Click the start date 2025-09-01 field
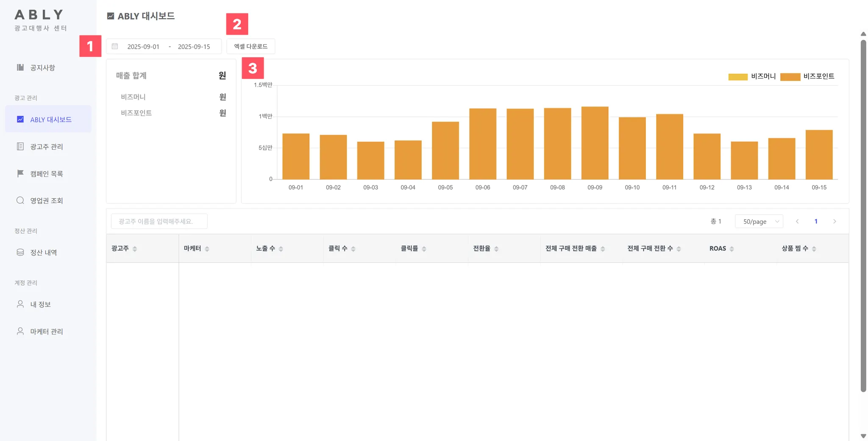Screen dimensions: 868x441 pyautogui.click(x=143, y=47)
